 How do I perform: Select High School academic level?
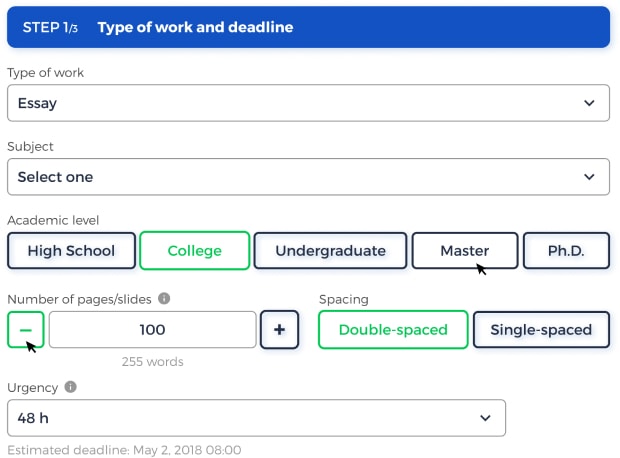71,251
